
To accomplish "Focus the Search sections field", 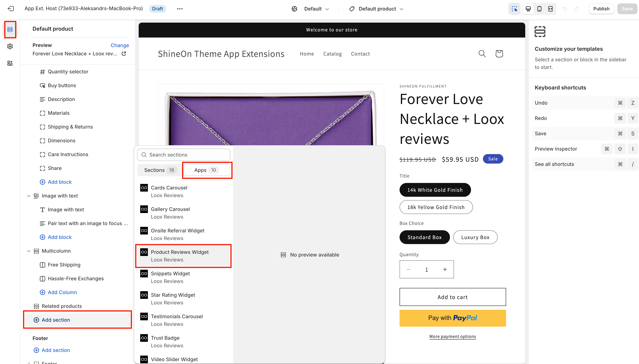I will pos(184,155).
